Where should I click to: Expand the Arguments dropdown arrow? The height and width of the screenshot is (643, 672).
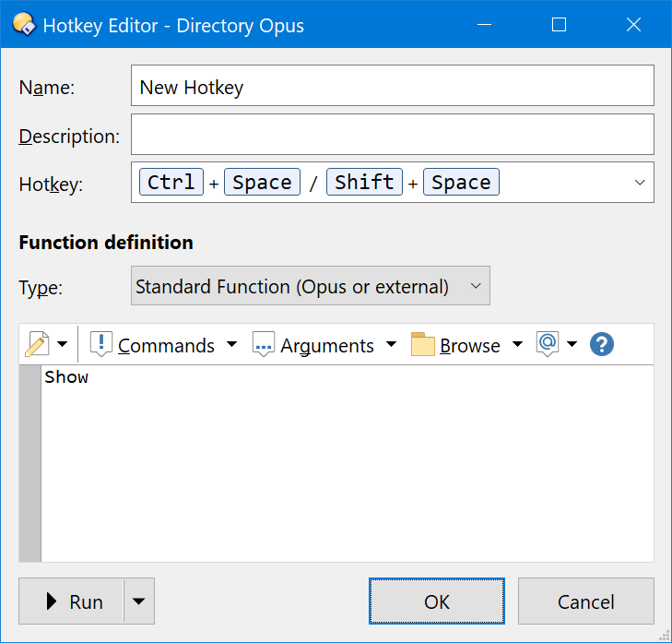click(391, 344)
